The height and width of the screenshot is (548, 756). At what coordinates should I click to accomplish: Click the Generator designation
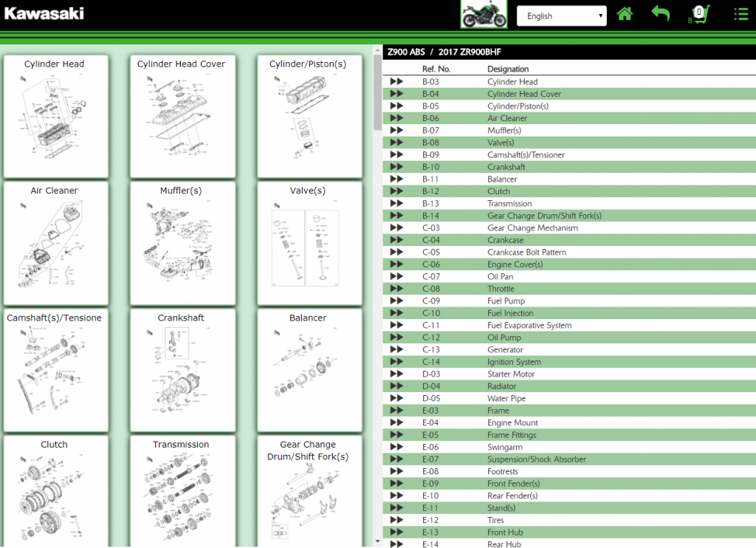point(505,350)
